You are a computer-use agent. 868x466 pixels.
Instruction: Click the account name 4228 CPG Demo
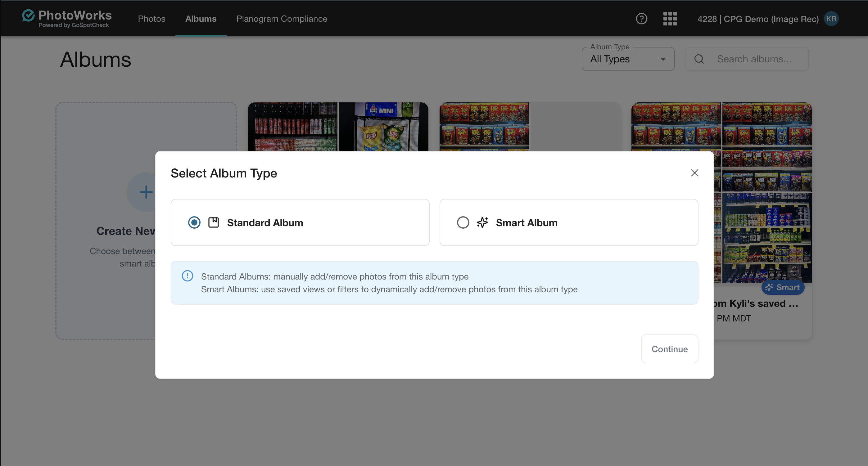(758, 19)
